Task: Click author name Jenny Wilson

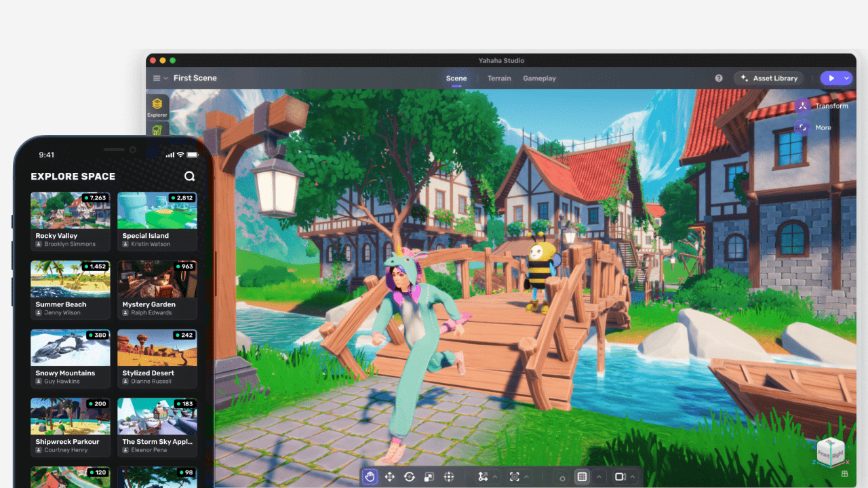Action: point(62,312)
